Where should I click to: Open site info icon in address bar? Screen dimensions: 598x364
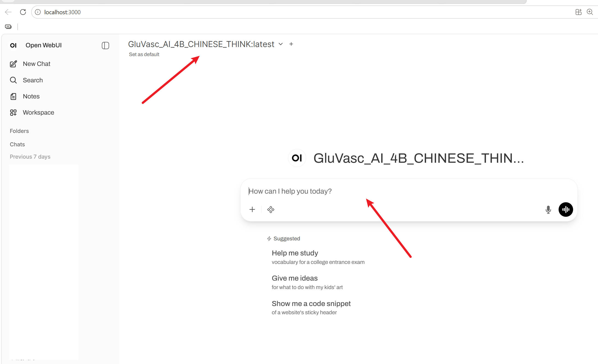[x=38, y=12]
